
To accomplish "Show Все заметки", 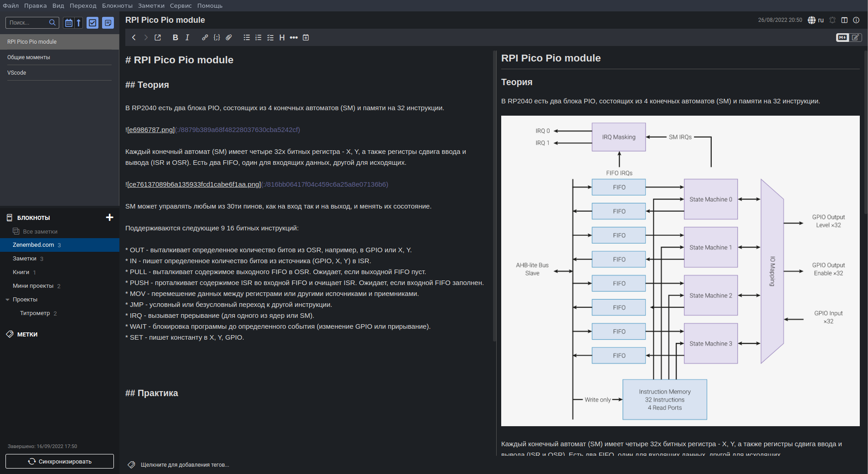I will (x=60, y=231).
